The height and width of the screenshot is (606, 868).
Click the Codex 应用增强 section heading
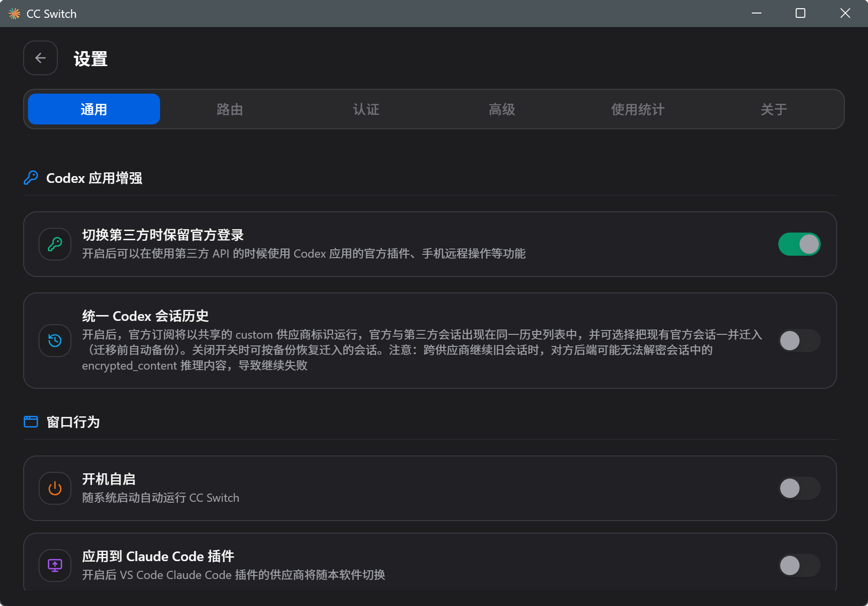pyautogui.click(x=94, y=178)
